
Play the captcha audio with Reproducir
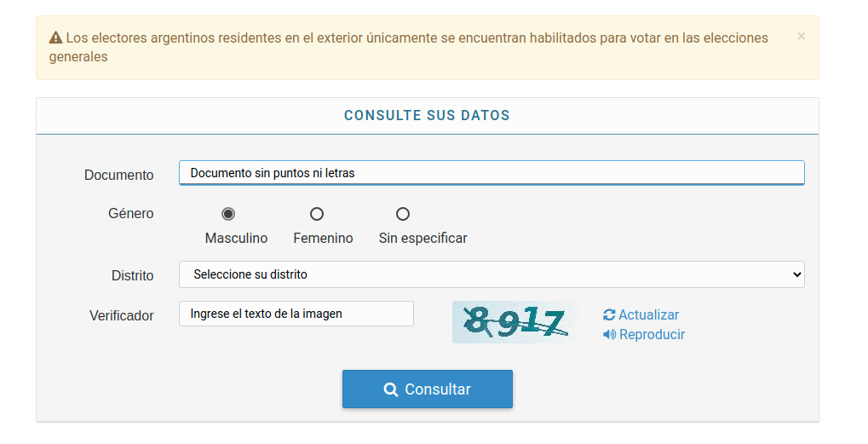point(652,335)
